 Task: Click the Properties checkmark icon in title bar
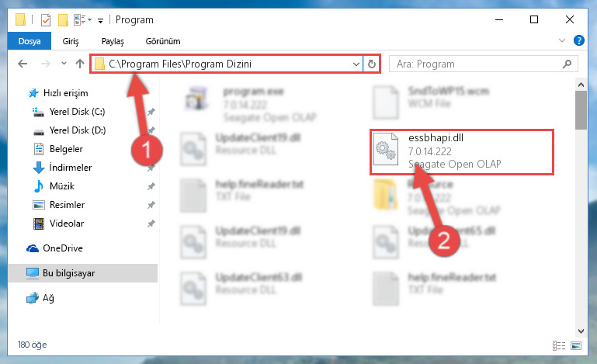[46, 20]
